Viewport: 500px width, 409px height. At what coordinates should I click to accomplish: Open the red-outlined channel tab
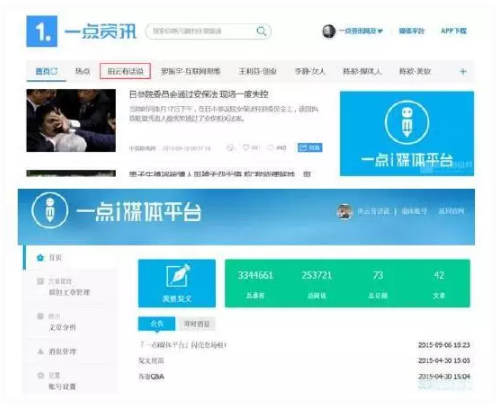pos(125,71)
